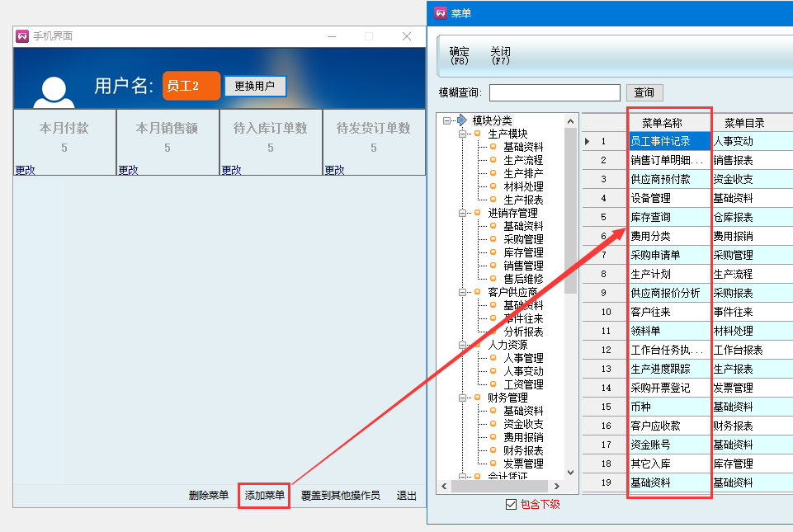Click the 财务报表 node icon
This screenshot has height=532, width=793.
pos(493,450)
